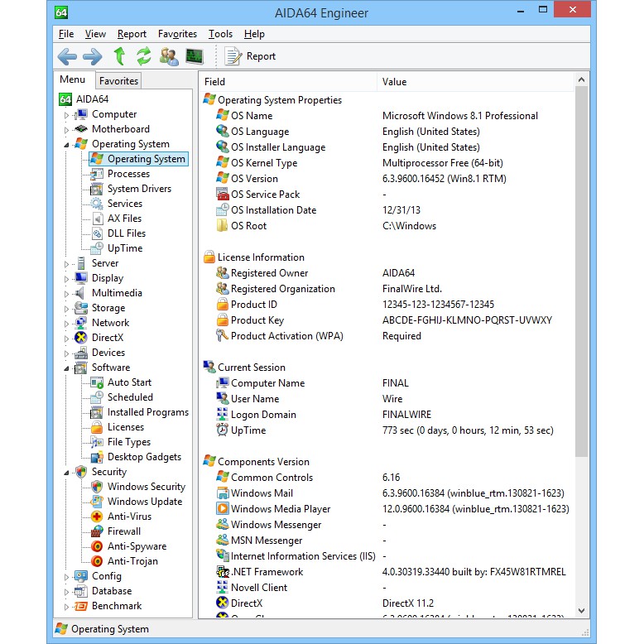The image size is (644, 644).
Task: Select the Auto Start icon
Action: tap(97, 382)
